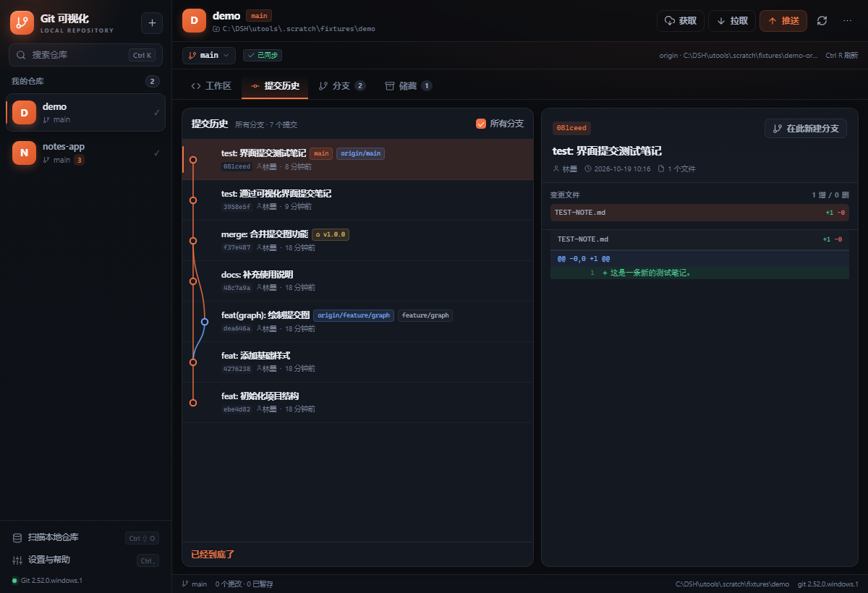Select commit 'test: 通过可视化界面提交笔记'
Image resolution: width=868 pixels, height=593 pixels.
357,200
